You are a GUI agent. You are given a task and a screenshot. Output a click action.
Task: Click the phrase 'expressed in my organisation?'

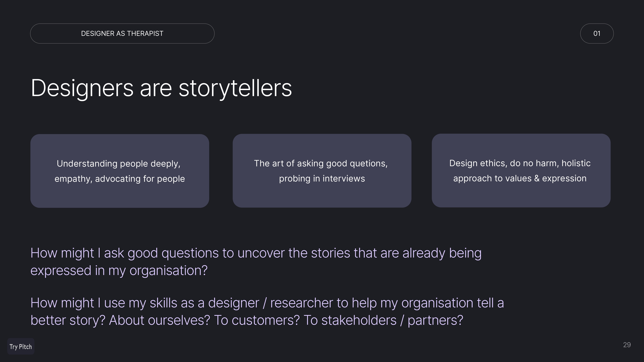coord(119,271)
